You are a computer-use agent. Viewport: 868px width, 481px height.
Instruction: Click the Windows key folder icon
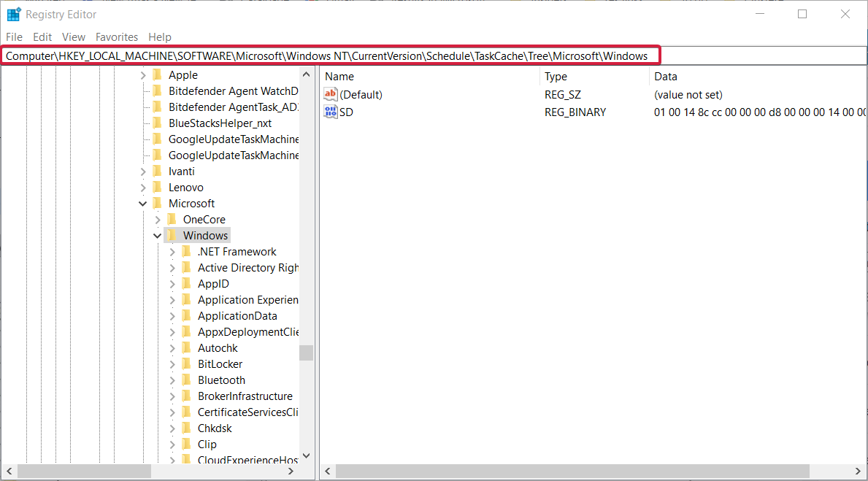(x=172, y=235)
